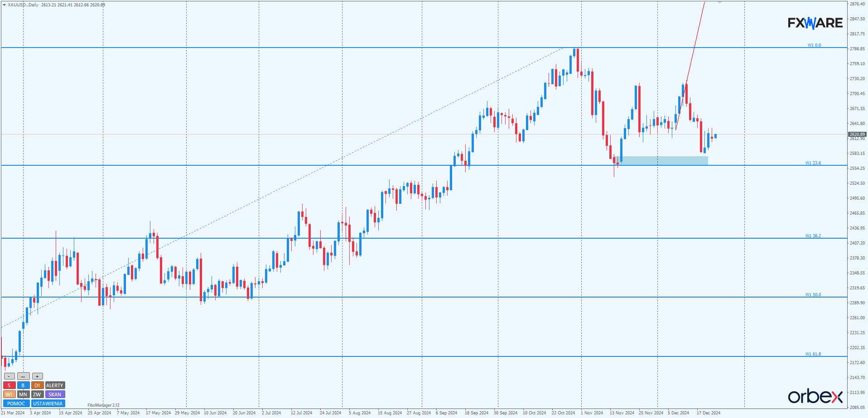Screen dimensions: 868x418
Task: Click the POMOC help button
Action: click(x=16, y=404)
